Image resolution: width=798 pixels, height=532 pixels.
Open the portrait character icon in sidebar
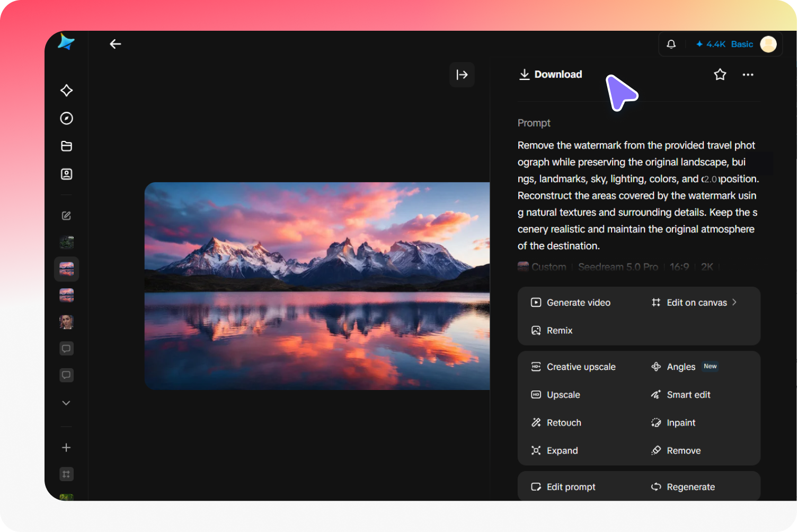point(66,174)
